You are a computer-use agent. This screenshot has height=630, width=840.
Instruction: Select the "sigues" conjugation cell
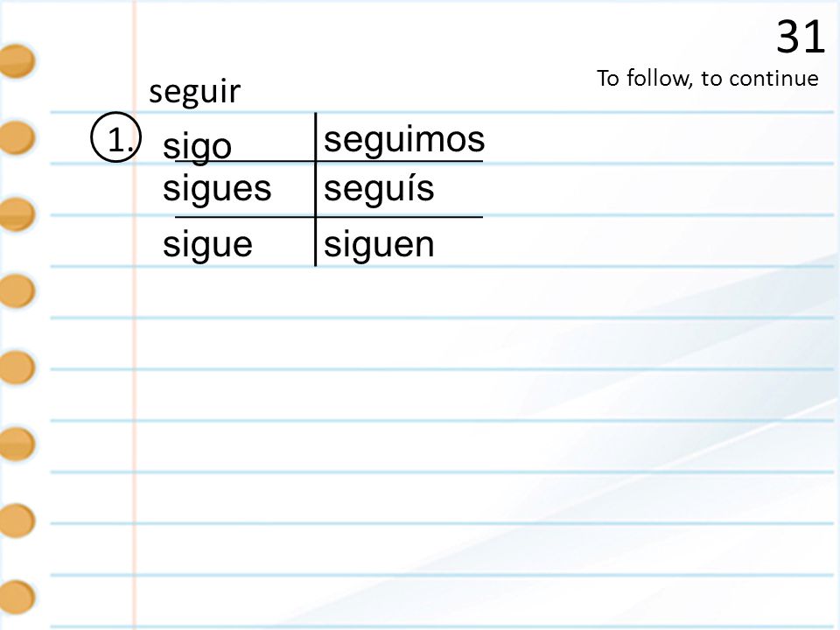coord(217,189)
